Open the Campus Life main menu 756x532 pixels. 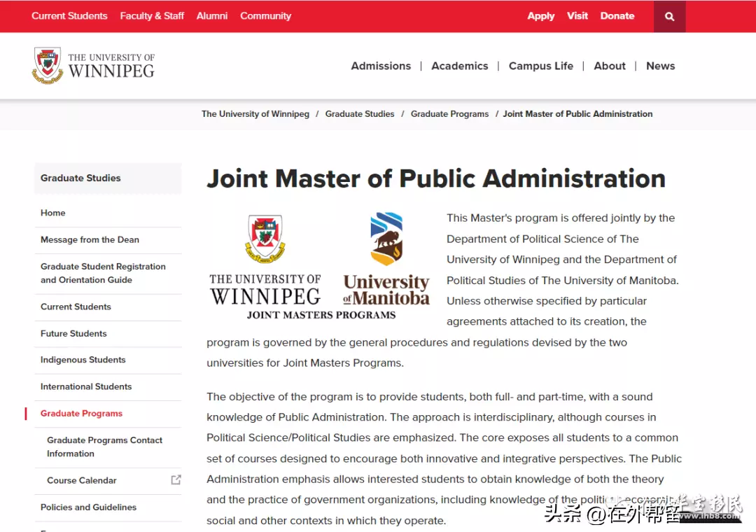(x=541, y=66)
